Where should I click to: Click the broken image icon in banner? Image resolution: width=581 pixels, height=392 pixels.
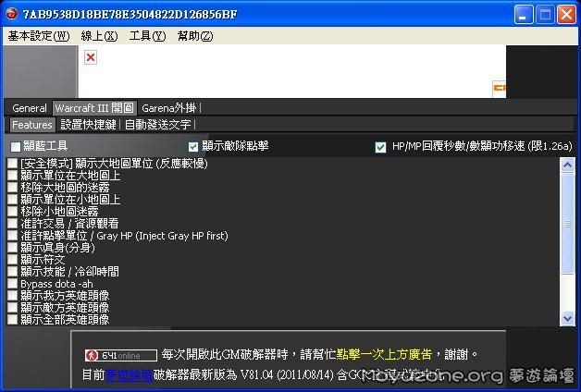(x=91, y=57)
